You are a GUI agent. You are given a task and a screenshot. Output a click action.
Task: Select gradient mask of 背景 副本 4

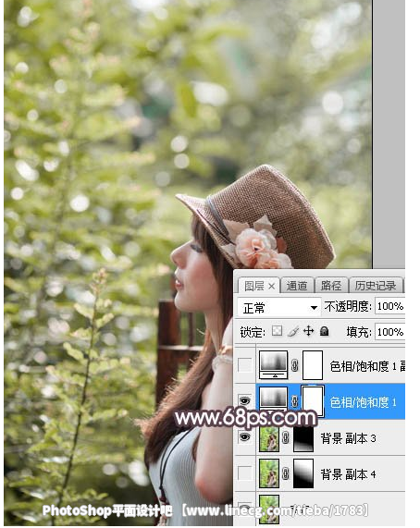pyautogui.click(x=303, y=473)
